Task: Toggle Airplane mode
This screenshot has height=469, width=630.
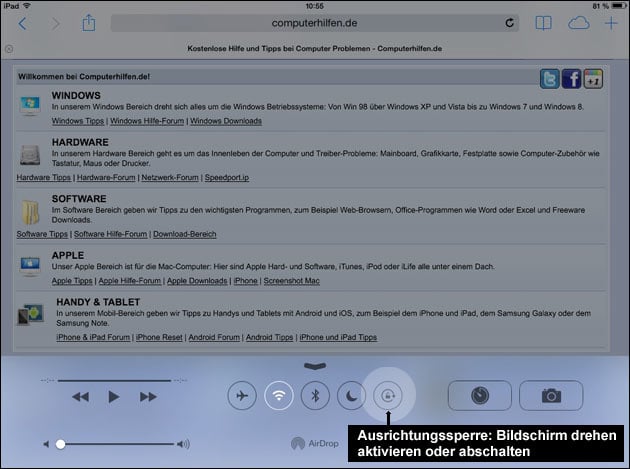Action: click(242, 396)
